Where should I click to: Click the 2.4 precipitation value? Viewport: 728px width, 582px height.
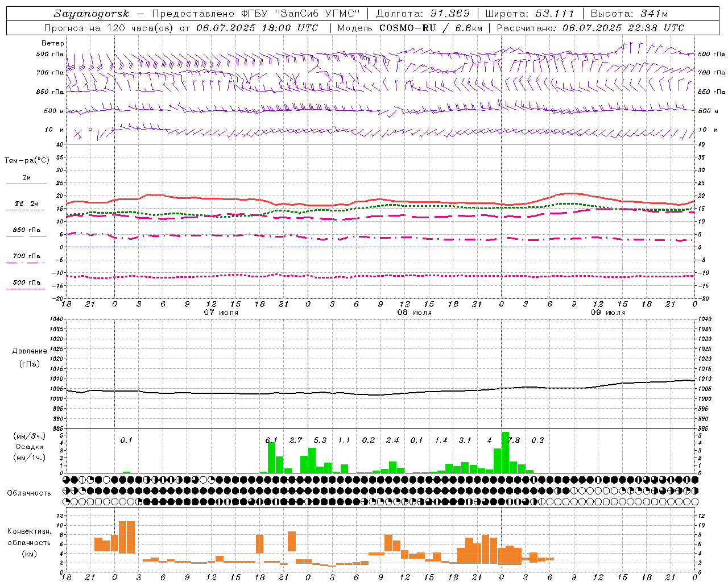(392, 440)
